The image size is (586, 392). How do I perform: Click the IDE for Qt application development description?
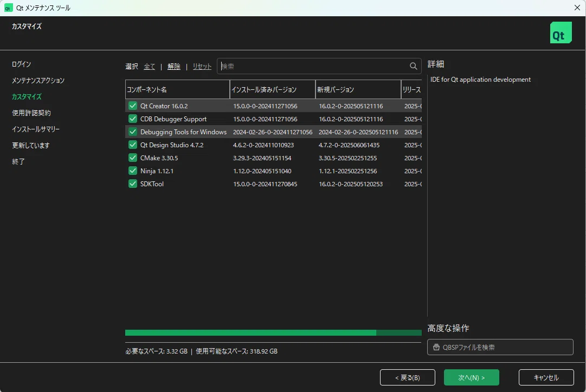(x=480, y=80)
